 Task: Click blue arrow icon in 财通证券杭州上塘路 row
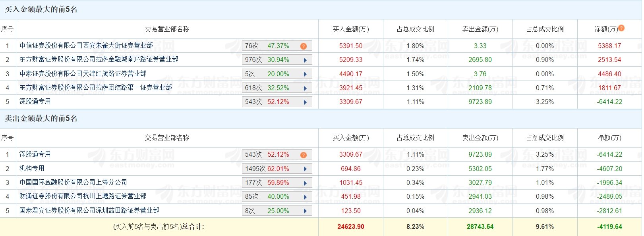tap(305, 197)
